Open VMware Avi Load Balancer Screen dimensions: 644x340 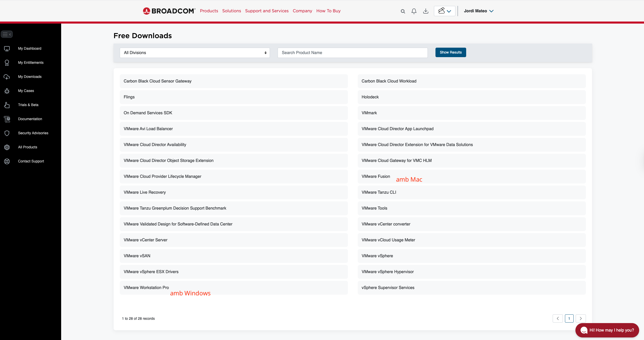(x=234, y=129)
